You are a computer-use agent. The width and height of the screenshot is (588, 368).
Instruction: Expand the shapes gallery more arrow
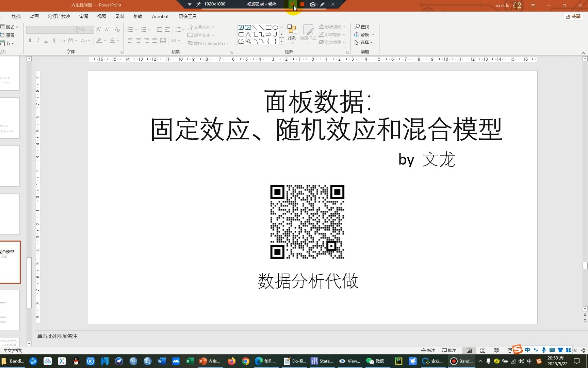point(281,41)
